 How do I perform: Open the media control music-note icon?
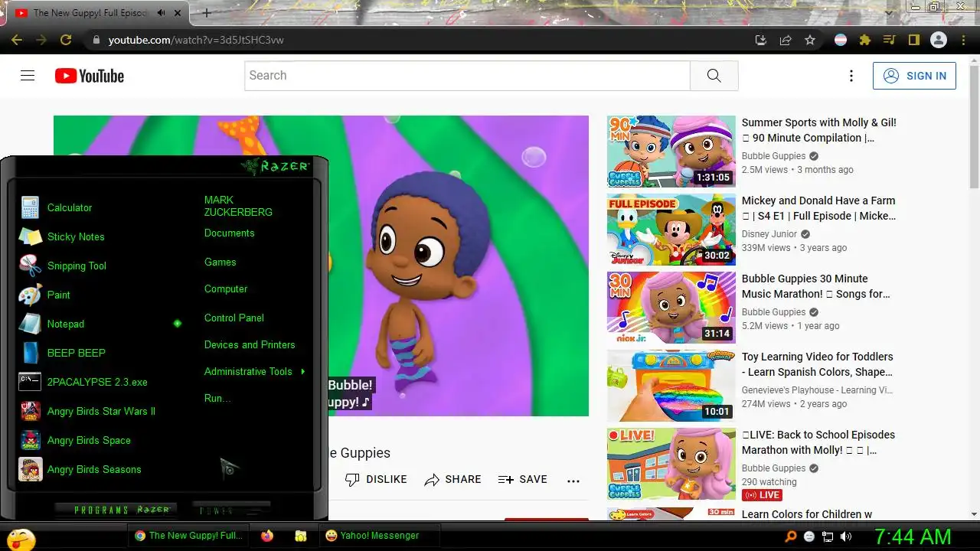click(889, 40)
